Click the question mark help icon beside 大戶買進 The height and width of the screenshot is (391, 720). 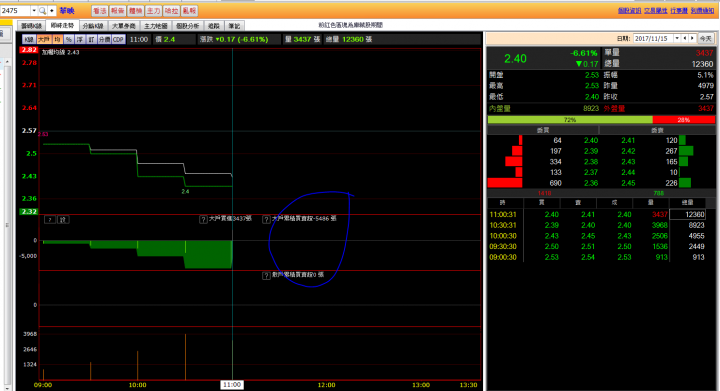pyautogui.click(x=203, y=219)
